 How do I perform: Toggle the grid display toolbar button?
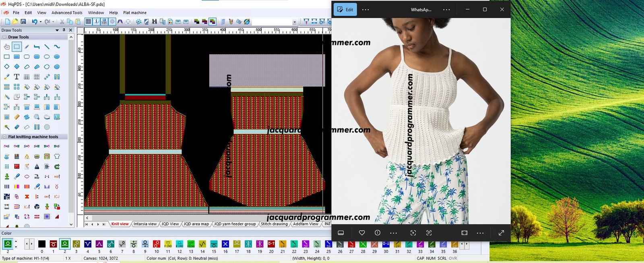(x=88, y=21)
